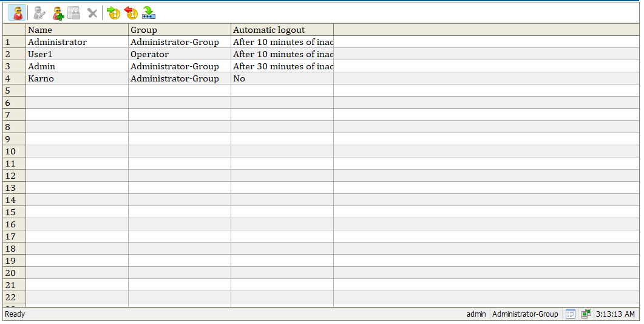Click Karno's 'No' automatic logout cell
Image resolution: width=644 pixels, height=324 pixels.
click(282, 78)
